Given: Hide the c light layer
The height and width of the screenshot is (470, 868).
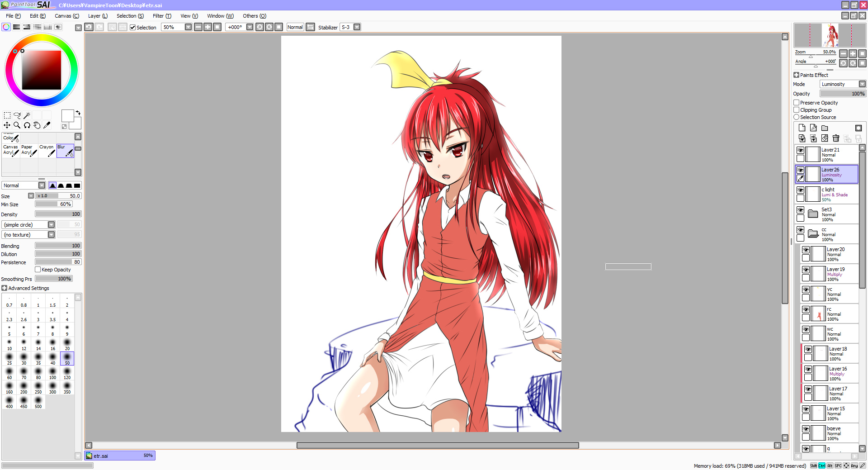Looking at the screenshot, I should [x=800, y=190].
